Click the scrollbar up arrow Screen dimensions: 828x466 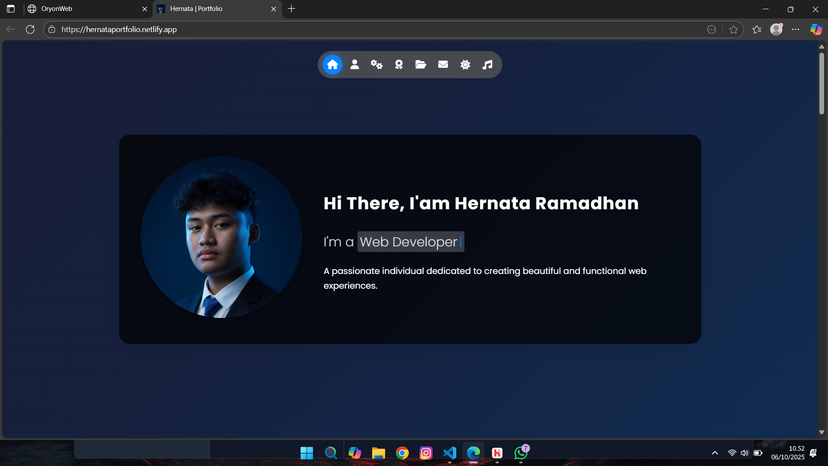[822, 47]
